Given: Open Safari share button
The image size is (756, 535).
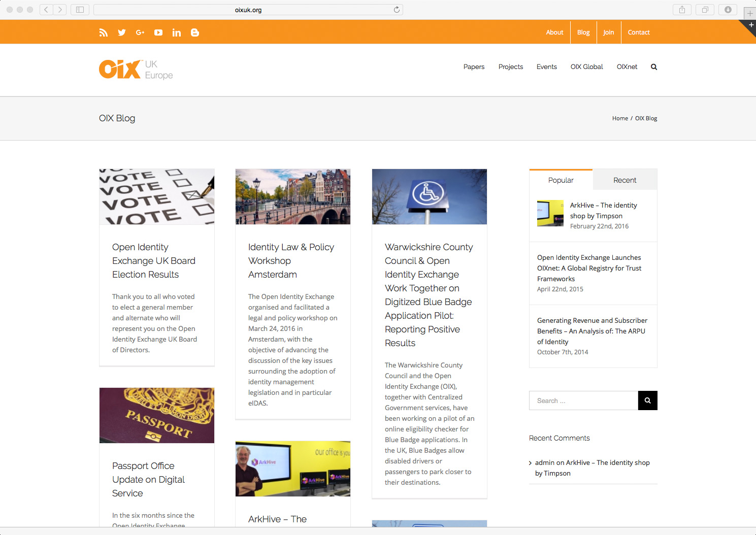Looking at the screenshot, I should point(682,10).
